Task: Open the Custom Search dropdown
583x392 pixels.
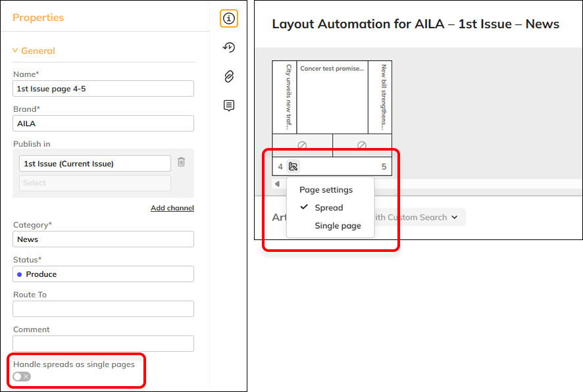Action: pos(415,217)
